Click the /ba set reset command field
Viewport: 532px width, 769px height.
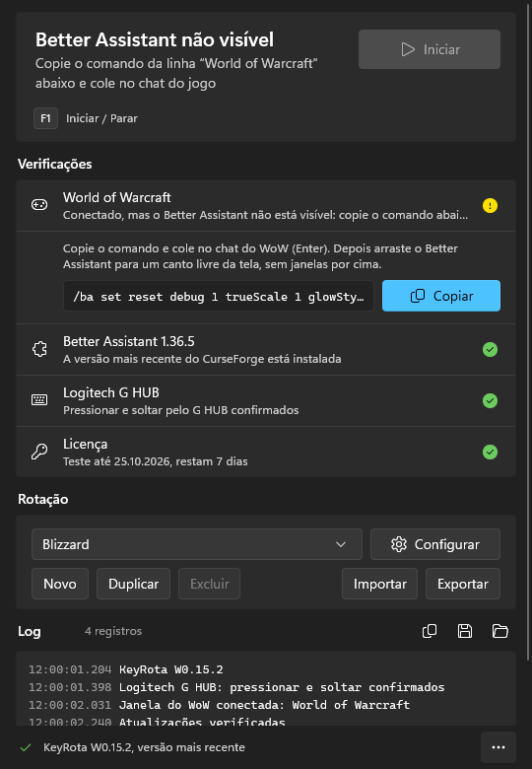click(x=219, y=296)
